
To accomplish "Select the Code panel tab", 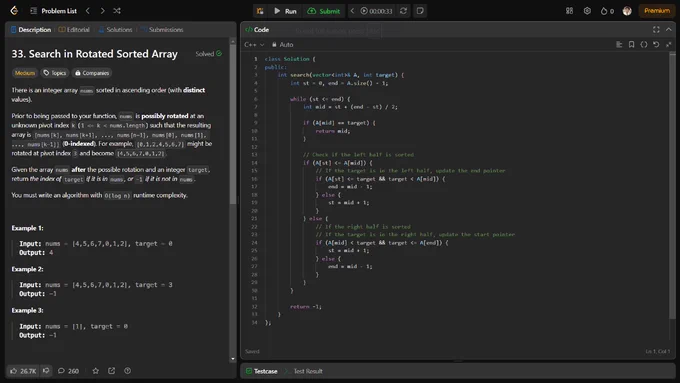I will coord(257,29).
